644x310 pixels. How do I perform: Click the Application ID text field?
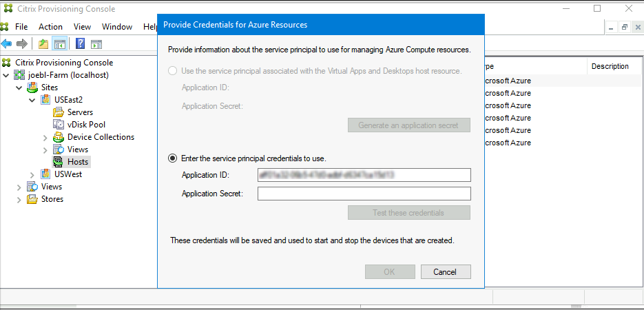click(364, 175)
